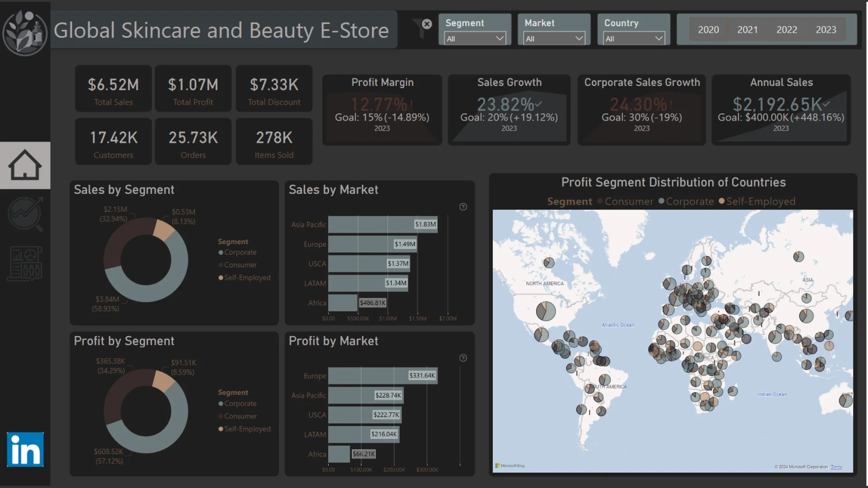868x488 pixels.
Task: Select Africa bar in Sales by Market
Action: point(343,303)
